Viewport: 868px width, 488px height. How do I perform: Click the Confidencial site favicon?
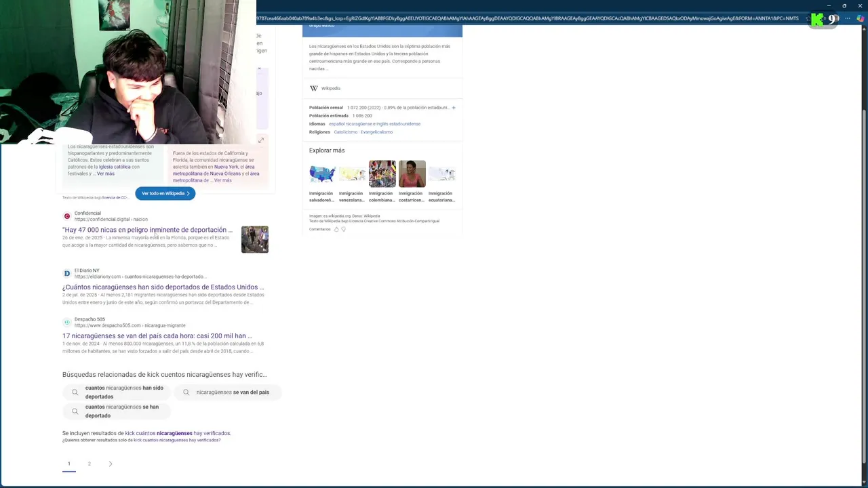67,216
